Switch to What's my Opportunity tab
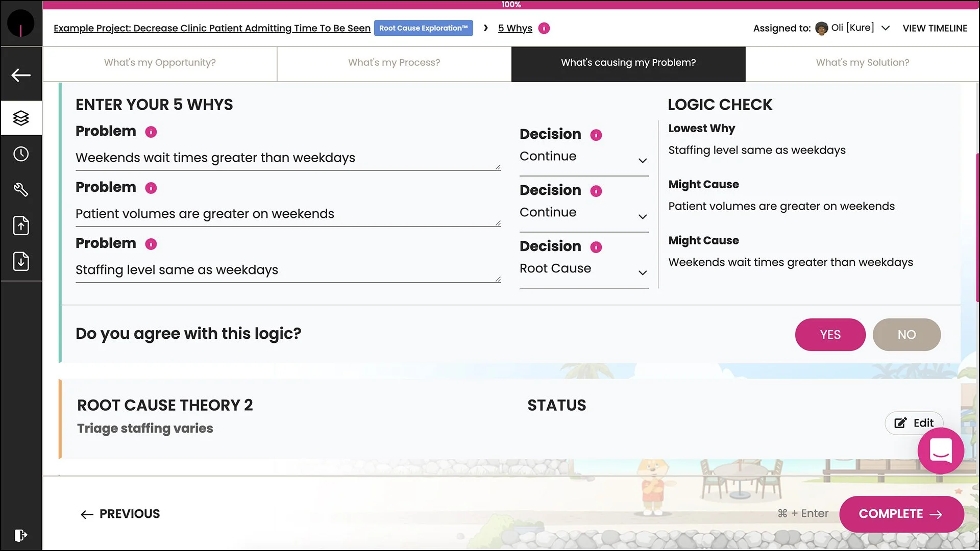The width and height of the screenshot is (980, 551). click(160, 63)
